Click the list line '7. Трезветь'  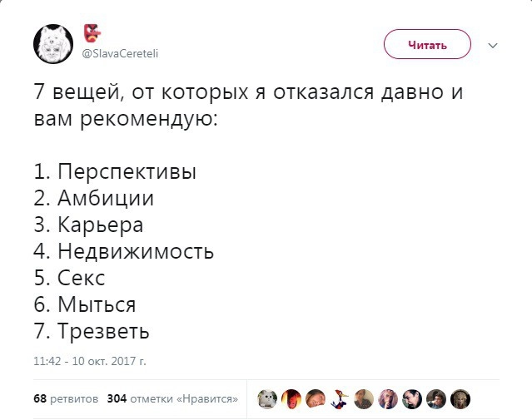[x=92, y=332]
